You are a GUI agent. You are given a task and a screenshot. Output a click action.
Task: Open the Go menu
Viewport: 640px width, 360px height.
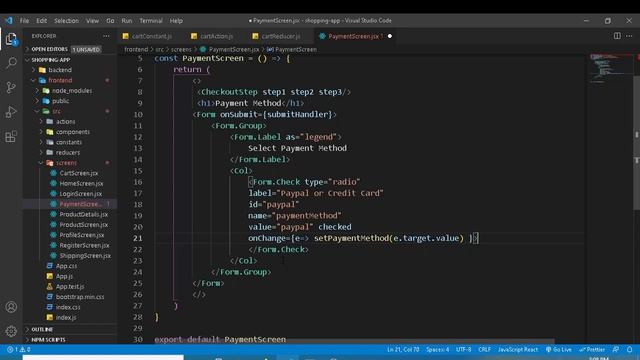[110, 20]
